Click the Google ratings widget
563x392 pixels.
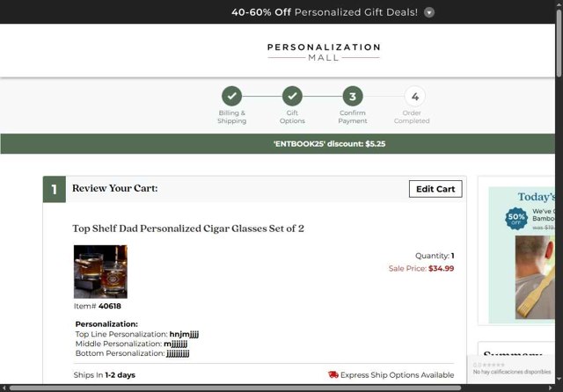511,368
